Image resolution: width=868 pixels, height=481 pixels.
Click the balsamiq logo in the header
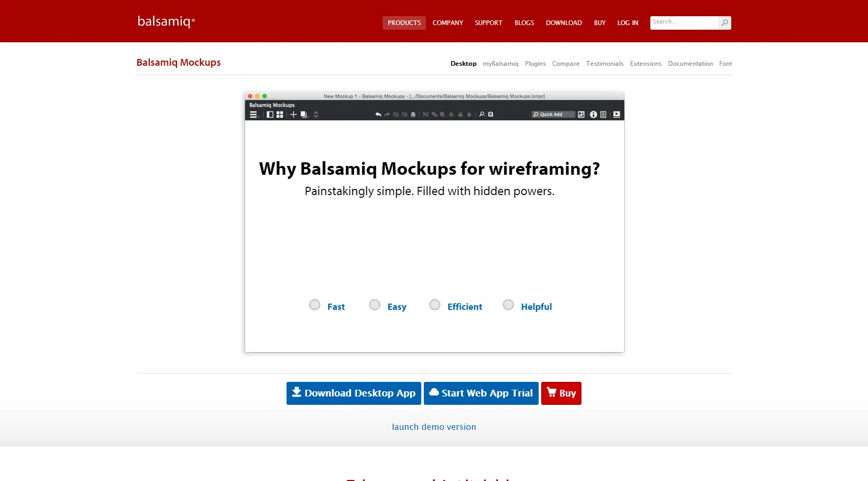166,21
